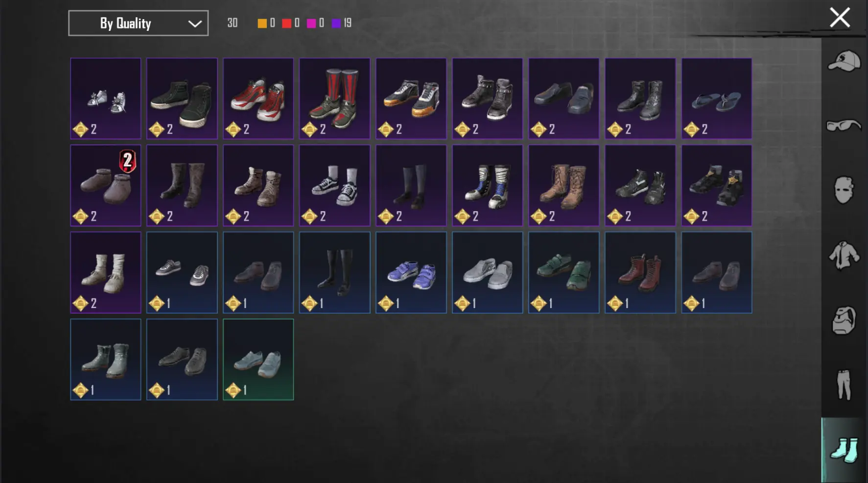Choose the dark red boots item

(x=640, y=272)
